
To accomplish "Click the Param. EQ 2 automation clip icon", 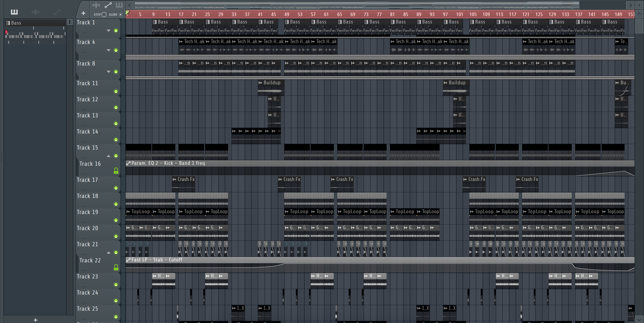I will tap(128, 163).
